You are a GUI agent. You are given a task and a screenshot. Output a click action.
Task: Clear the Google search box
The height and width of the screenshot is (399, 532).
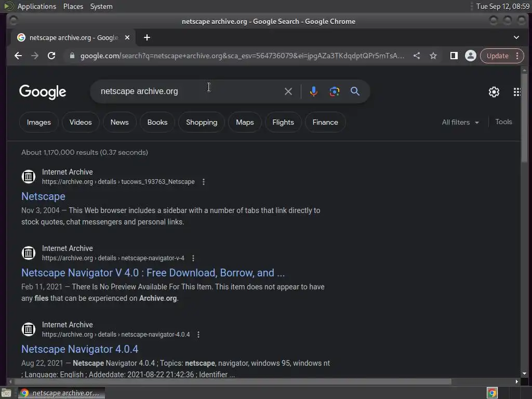click(288, 91)
